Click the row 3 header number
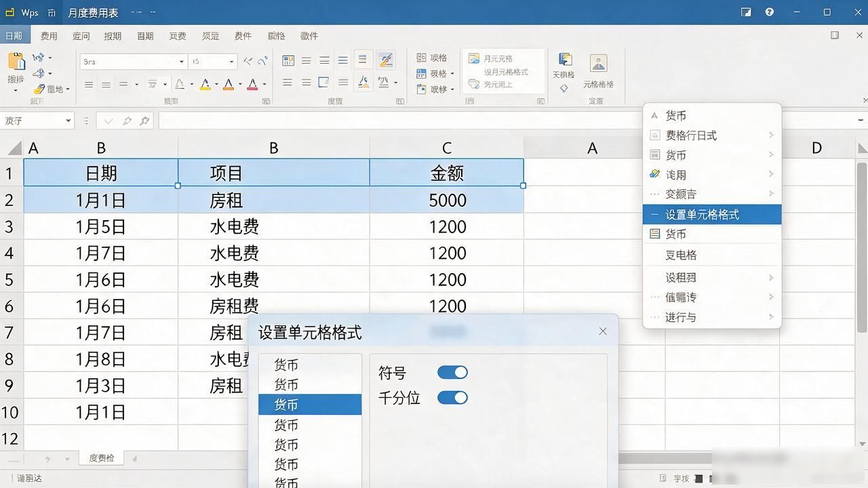Image resolution: width=868 pixels, height=488 pixels. (10, 226)
